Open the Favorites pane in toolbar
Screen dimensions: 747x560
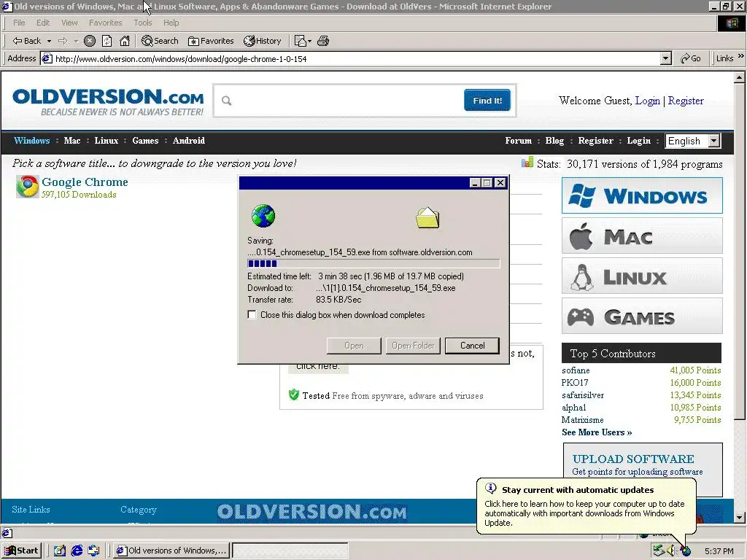pos(211,41)
